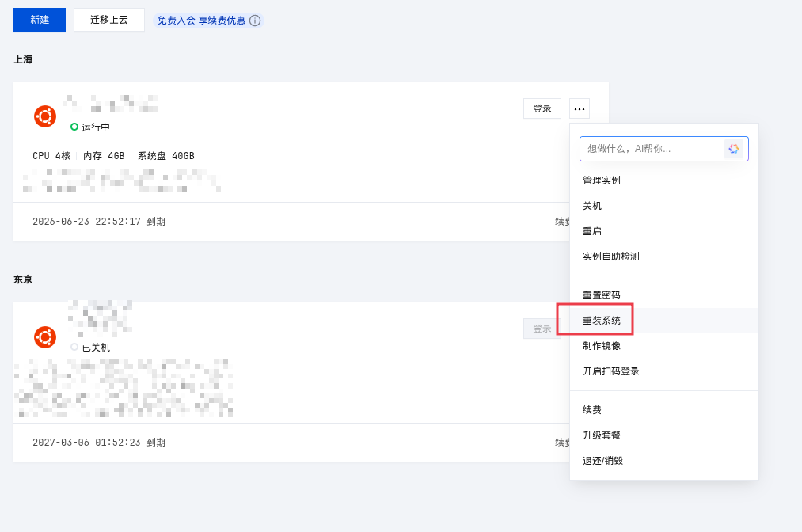The width and height of the screenshot is (802, 532).
Task: Choose 重置密码 from the menu
Action: (602, 295)
